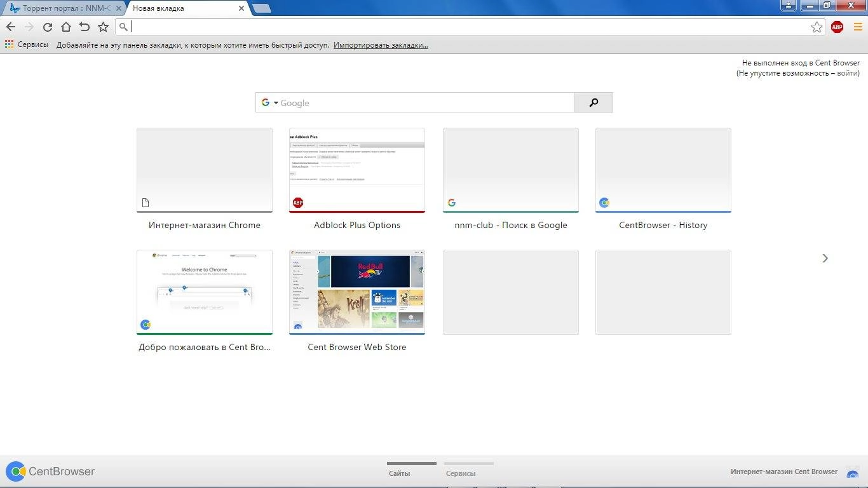The height and width of the screenshot is (488, 868).
Task: Click the magnifier icon inside the address bar
Action: (123, 27)
